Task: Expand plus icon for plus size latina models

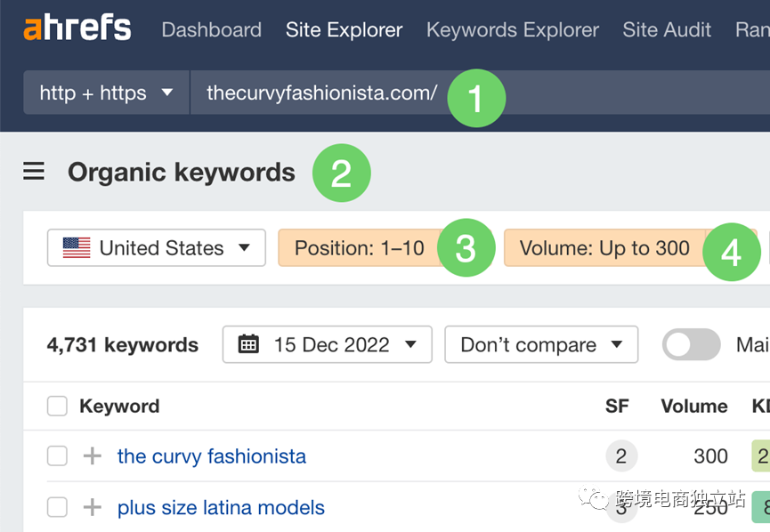Action: click(93, 507)
